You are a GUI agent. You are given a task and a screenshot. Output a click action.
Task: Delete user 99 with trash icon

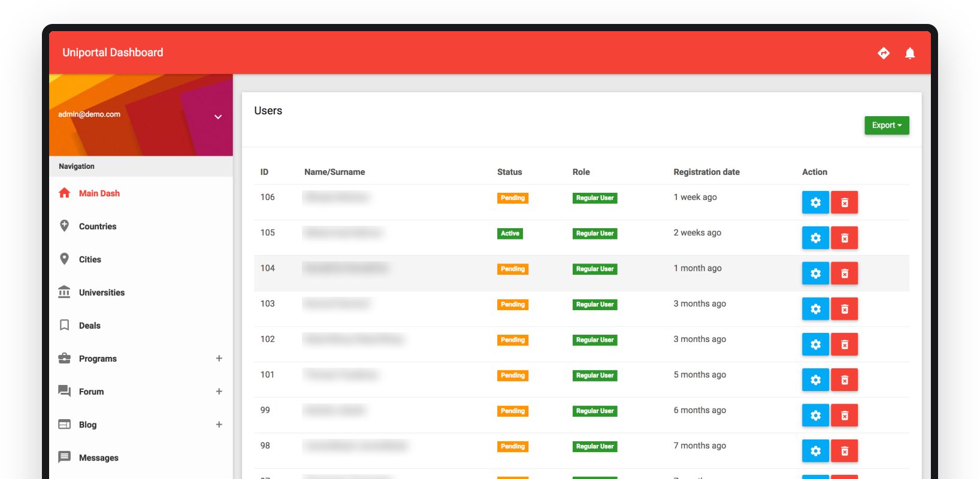click(x=845, y=415)
